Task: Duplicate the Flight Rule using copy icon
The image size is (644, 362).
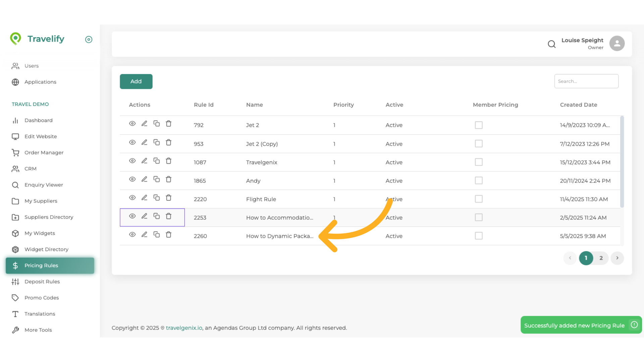Action: point(157,197)
